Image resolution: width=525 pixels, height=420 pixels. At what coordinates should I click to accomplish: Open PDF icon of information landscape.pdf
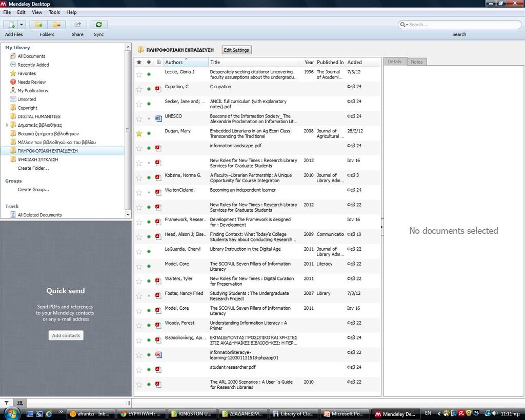coord(158,148)
